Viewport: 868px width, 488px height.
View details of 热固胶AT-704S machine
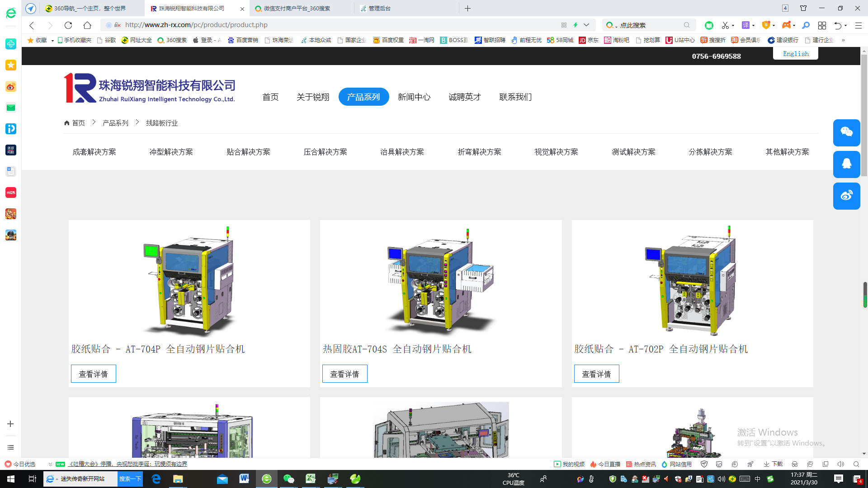[x=344, y=374]
